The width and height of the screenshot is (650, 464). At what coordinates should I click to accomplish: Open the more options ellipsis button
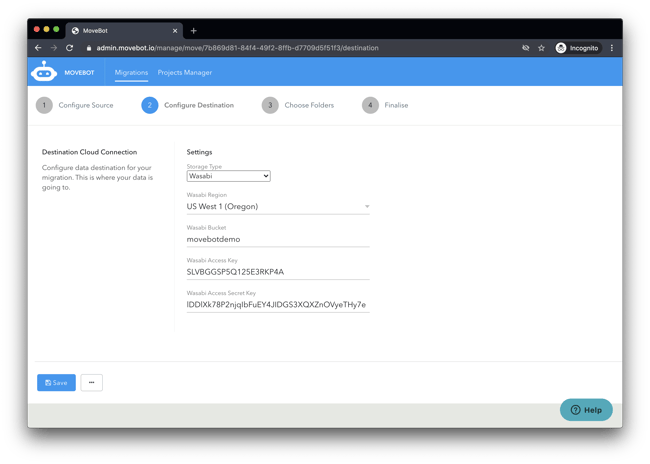[91, 383]
